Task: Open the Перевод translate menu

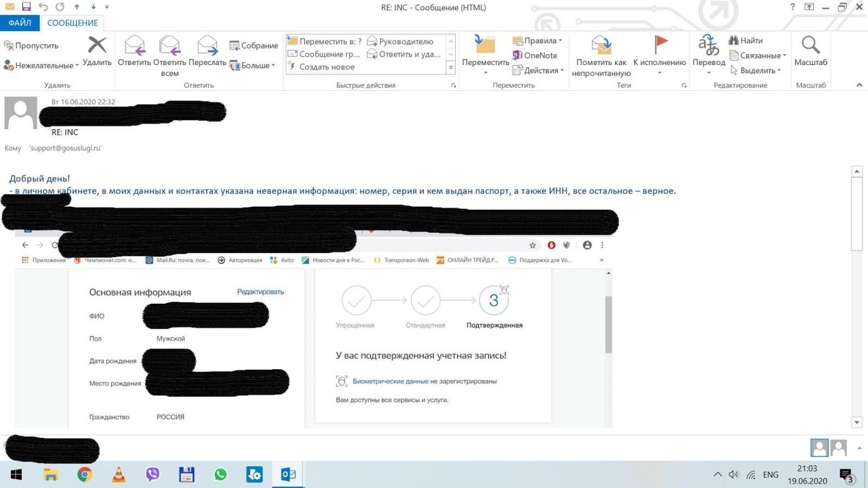Action: pyautogui.click(x=709, y=55)
